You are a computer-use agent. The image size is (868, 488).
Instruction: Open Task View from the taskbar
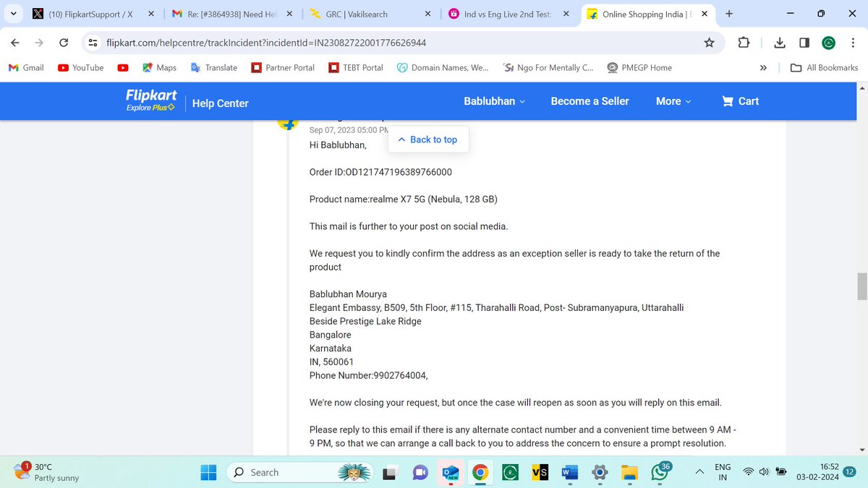pos(390,472)
